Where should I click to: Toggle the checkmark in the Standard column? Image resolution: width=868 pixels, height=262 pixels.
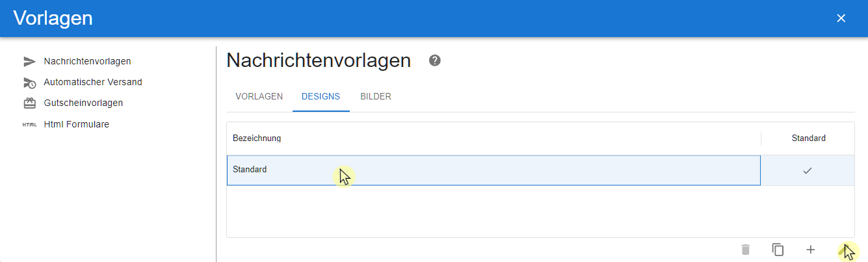click(x=808, y=170)
